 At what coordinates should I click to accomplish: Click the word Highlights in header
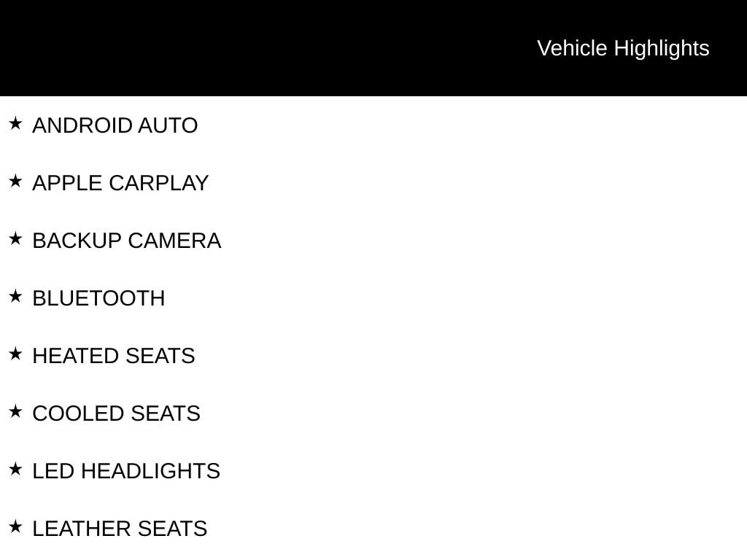pyautogui.click(x=661, y=50)
